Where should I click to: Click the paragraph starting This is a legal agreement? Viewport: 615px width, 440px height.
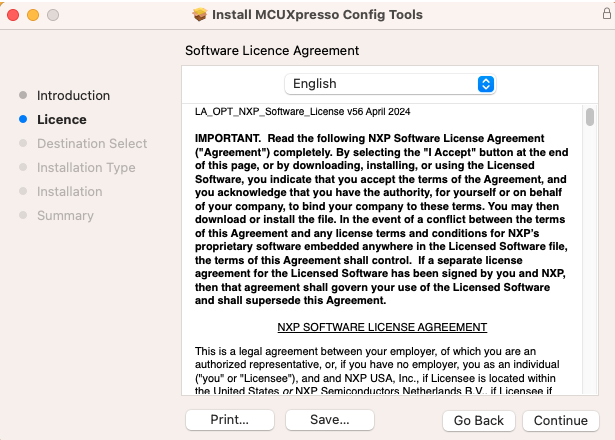[377, 371]
